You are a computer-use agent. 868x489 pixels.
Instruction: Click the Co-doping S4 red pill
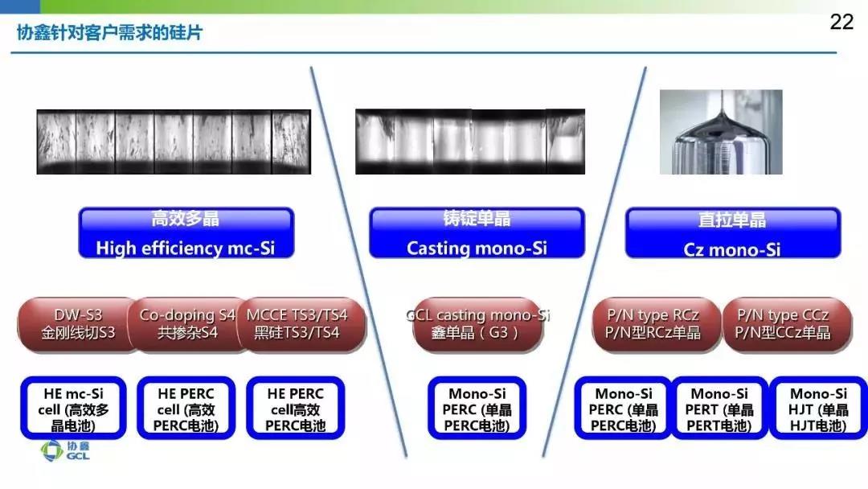(187, 324)
